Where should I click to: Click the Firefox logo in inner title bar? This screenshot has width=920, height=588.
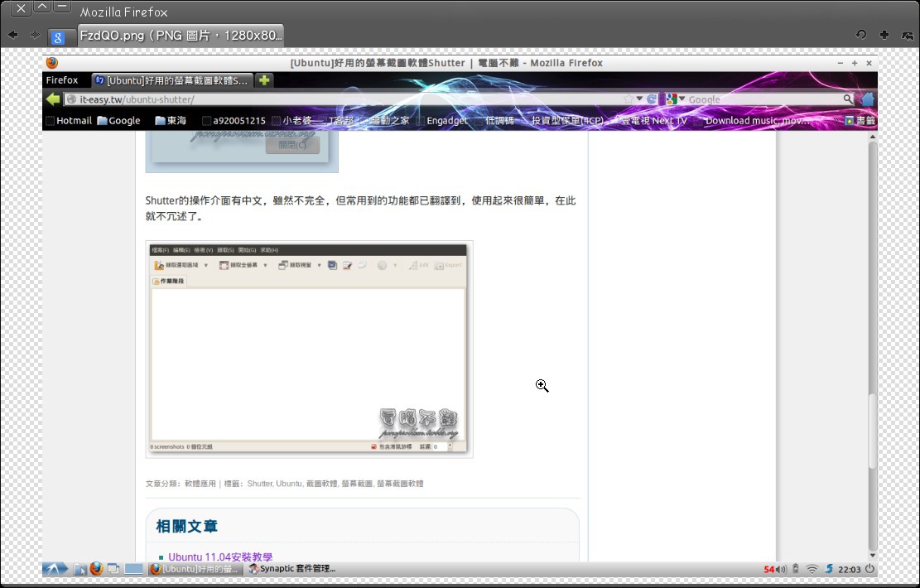tap(52, 63)
